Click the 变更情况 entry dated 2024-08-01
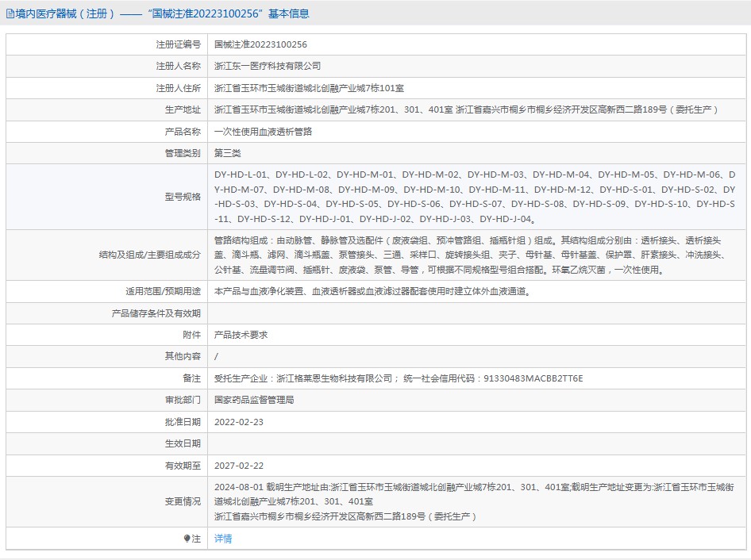This screenshot has height=560, width=751. (x=474, y=501)
